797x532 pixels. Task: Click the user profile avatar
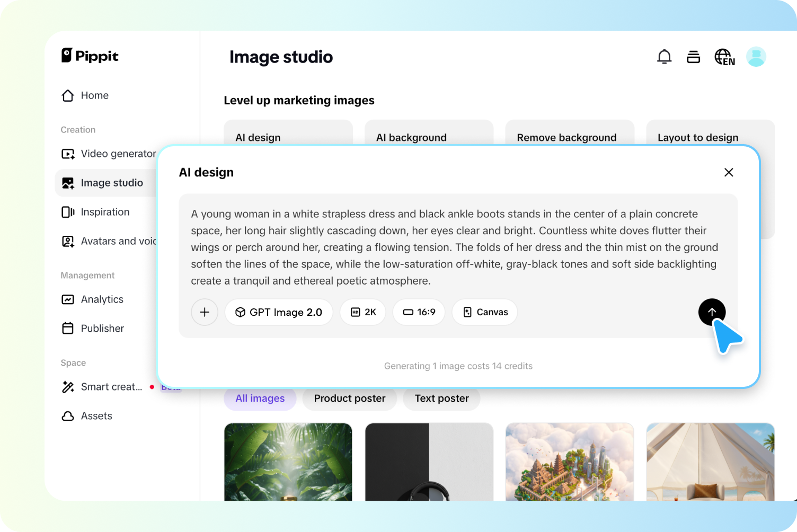[756, 56]
